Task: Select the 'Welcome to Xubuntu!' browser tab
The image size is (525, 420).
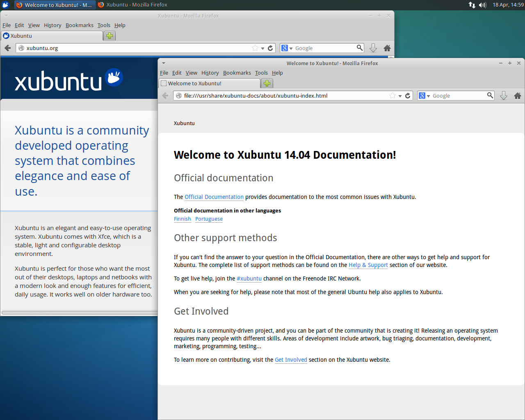Action: coord(209,83)
